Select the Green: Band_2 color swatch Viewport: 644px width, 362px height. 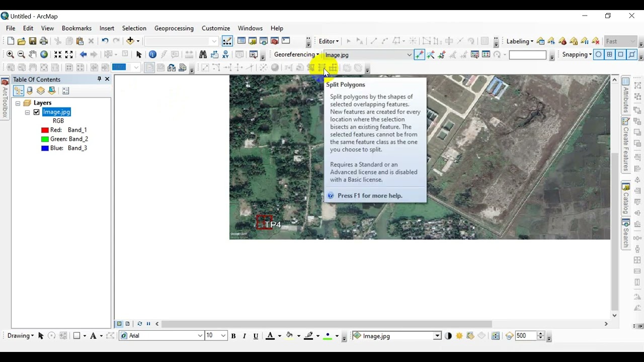[45, 139]
